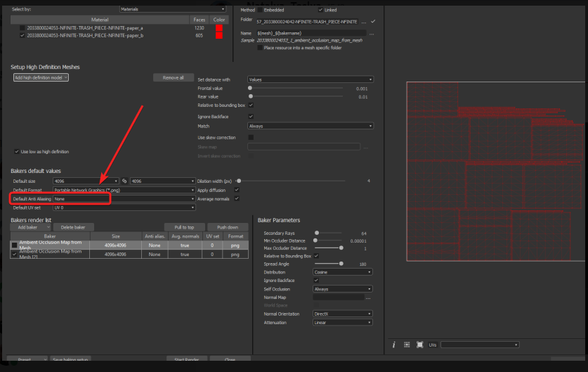Viewport: 588px width, 372px height.
Task: Open the Default Format PNG dropdown
Action: [124, 190]
